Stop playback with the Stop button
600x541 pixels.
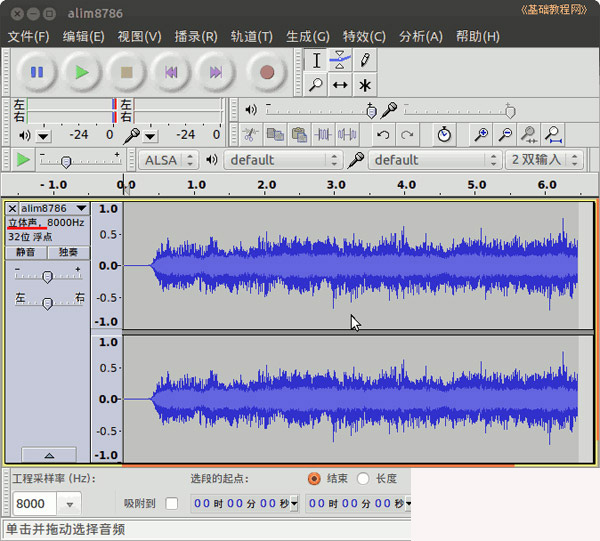(x=126, y=72)
